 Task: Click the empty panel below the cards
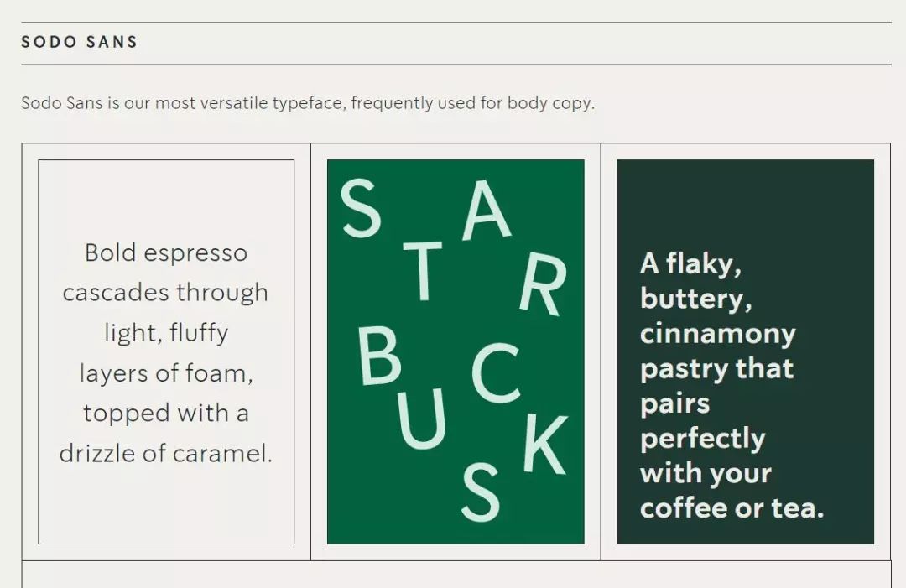(x=456, y=574)
